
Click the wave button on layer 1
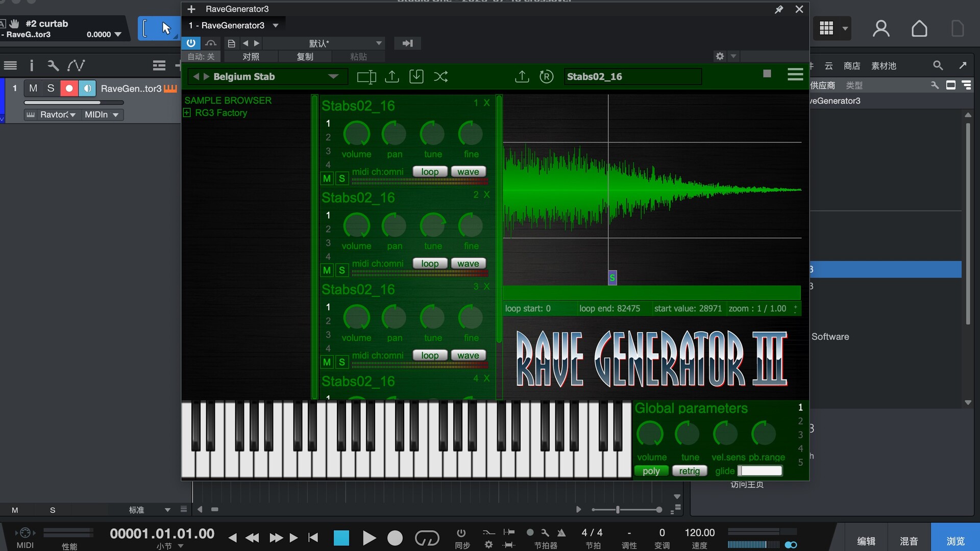[x=468, y=171]
